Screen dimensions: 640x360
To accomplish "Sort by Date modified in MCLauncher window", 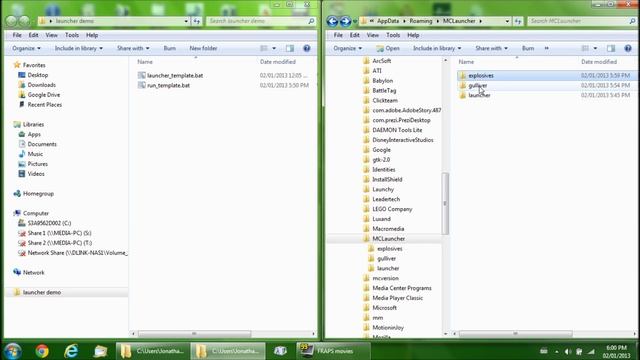I will coord(599,62).
